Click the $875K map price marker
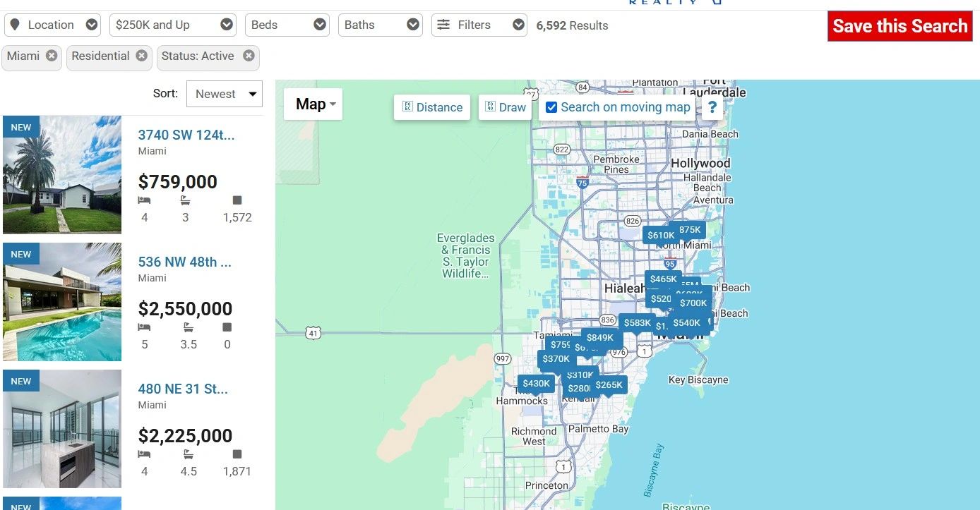 pos(690,230)
